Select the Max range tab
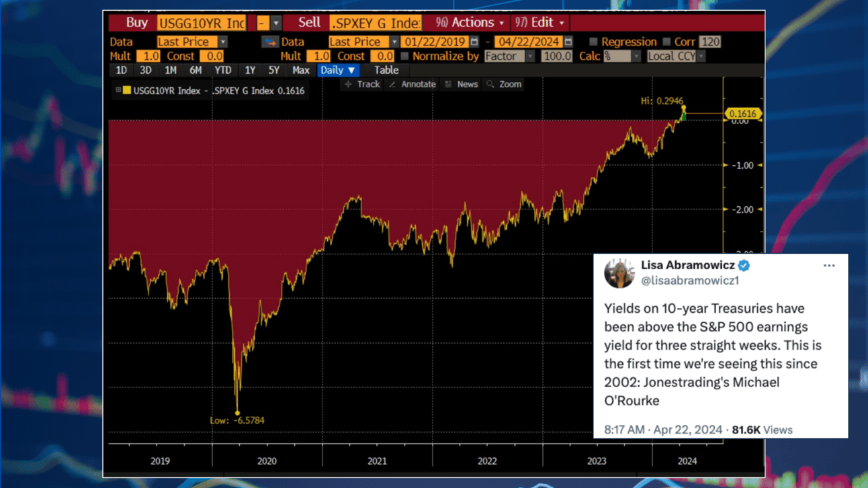Viewport: 868px width, 488px height. (x=301, y=70)
